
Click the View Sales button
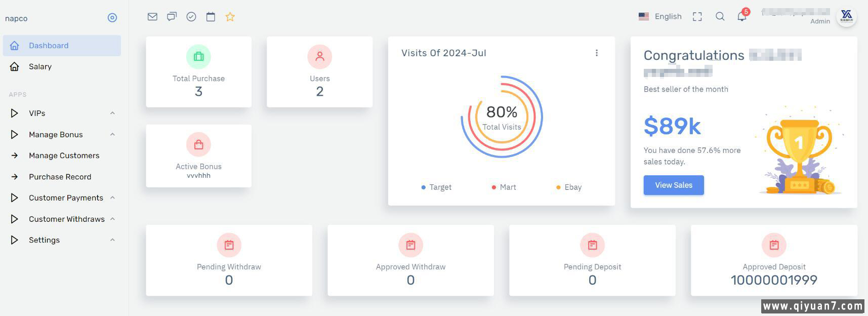click(674, 185)
